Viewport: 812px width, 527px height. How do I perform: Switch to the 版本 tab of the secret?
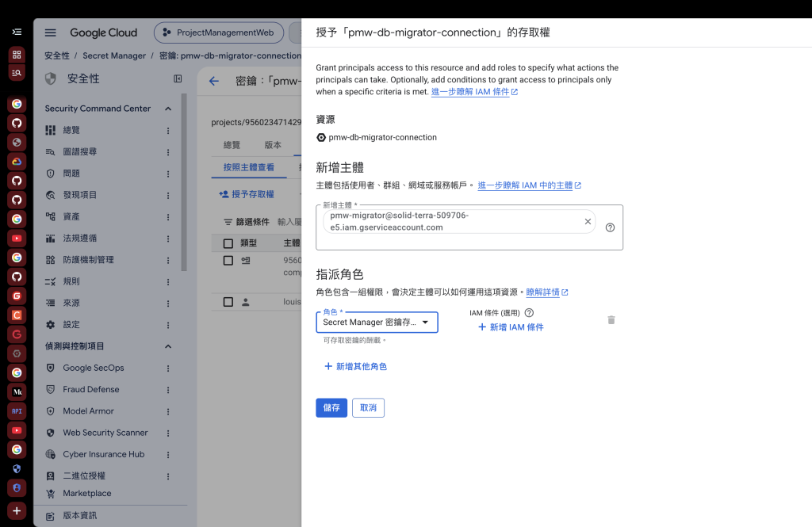[x=273, y=145]
